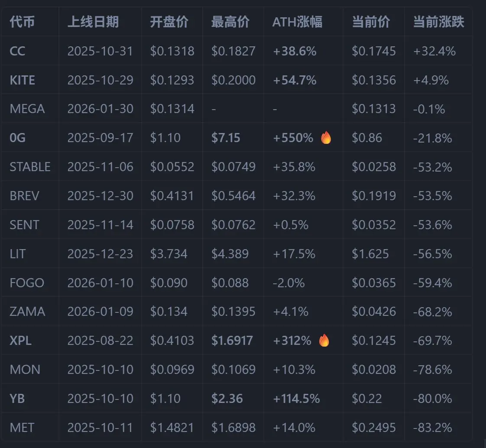This screenshot has width=486, height=448.
Task: Click the 当前价 column header
Action: coord(371,22)
